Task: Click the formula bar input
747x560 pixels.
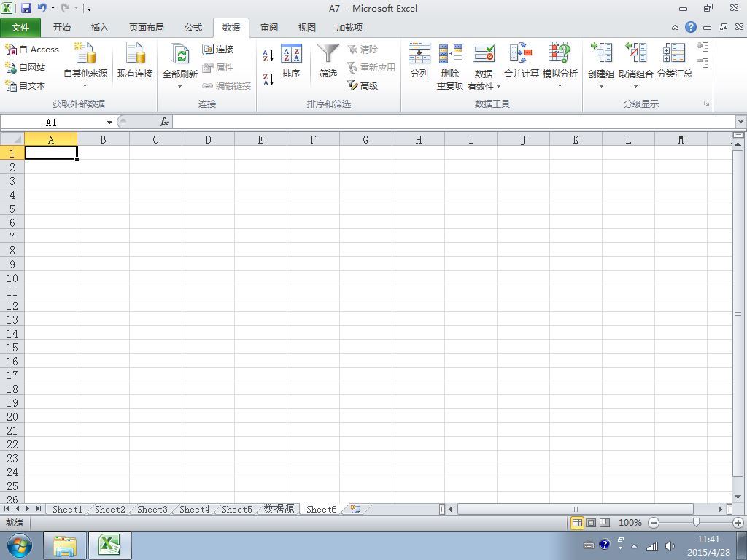Action: 454,122
